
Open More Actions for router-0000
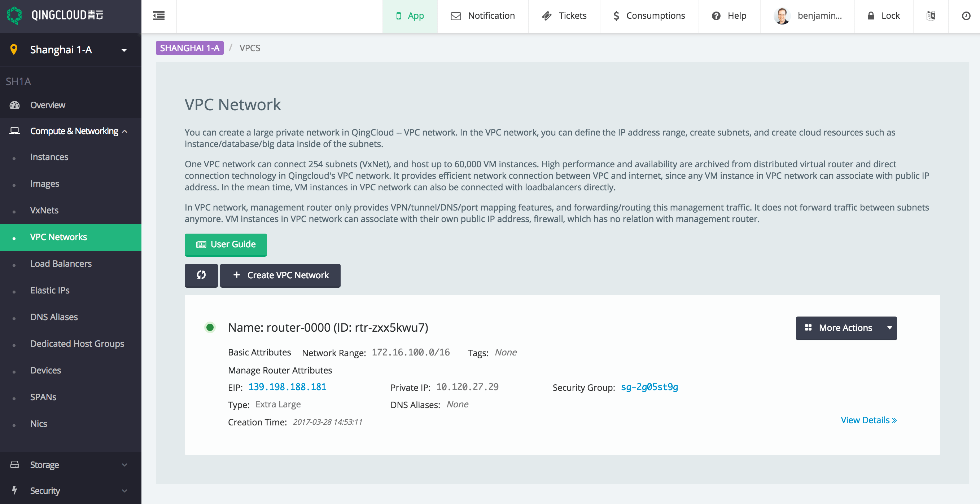coord(846,328)
